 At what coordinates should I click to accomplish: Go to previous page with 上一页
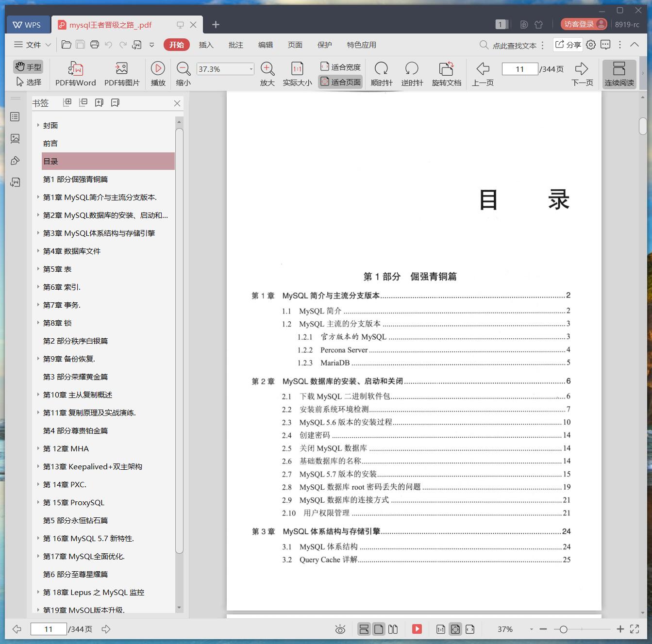483,74
